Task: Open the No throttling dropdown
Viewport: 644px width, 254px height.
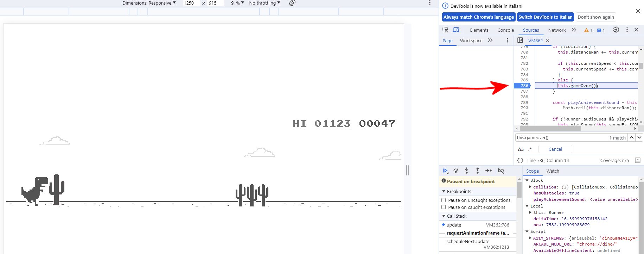Action: tap(264, 3)
